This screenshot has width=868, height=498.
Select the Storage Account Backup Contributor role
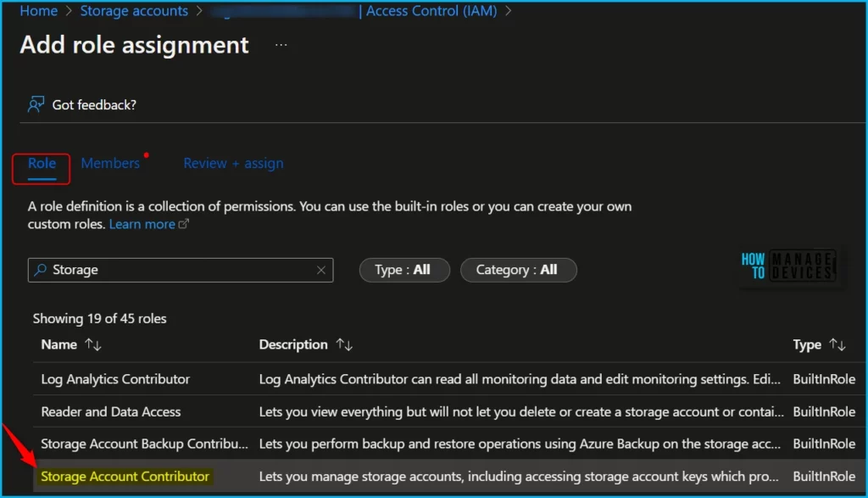(144, 444)
